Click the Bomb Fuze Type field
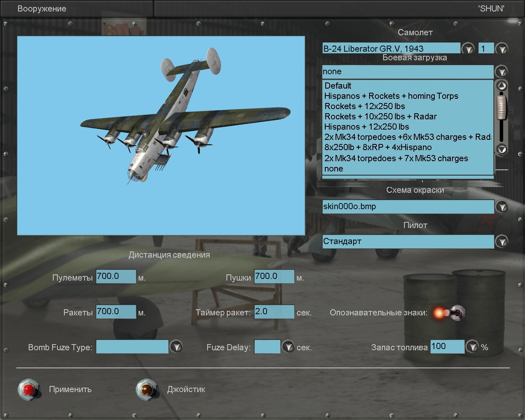 click(132, 347)
